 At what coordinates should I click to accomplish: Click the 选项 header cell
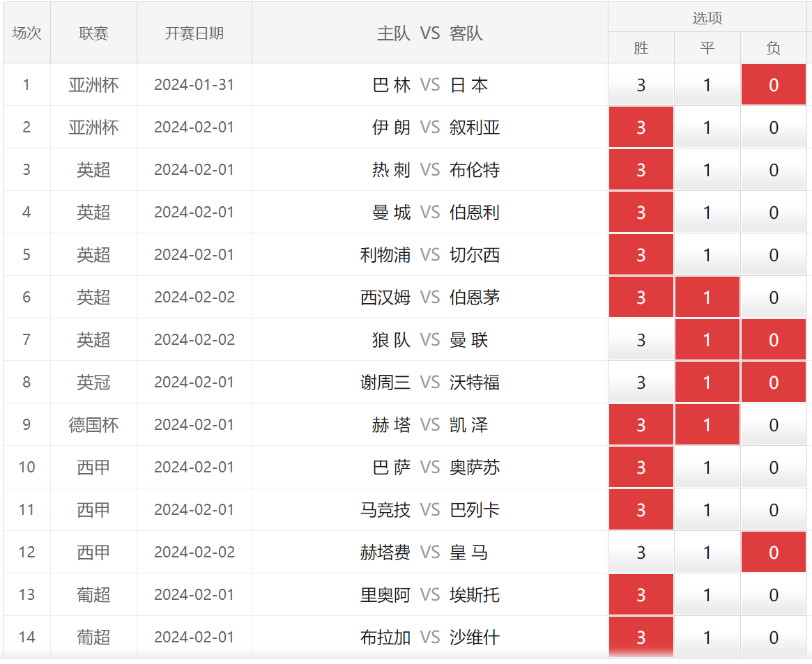707,17
